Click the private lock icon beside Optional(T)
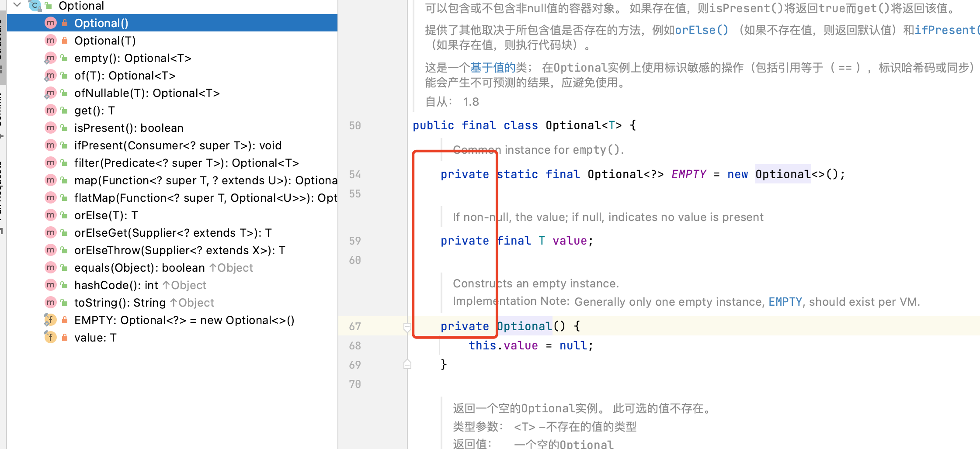980x449 pixels. click(65, 41)
